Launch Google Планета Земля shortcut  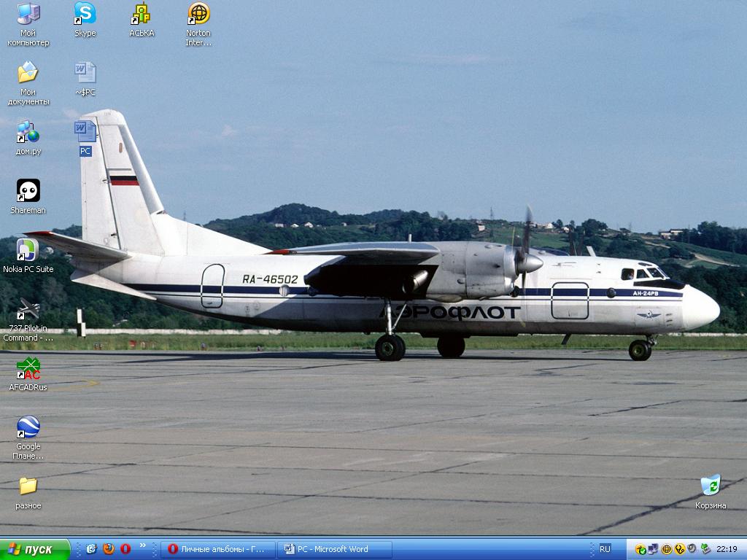click(x=28, y=437)
